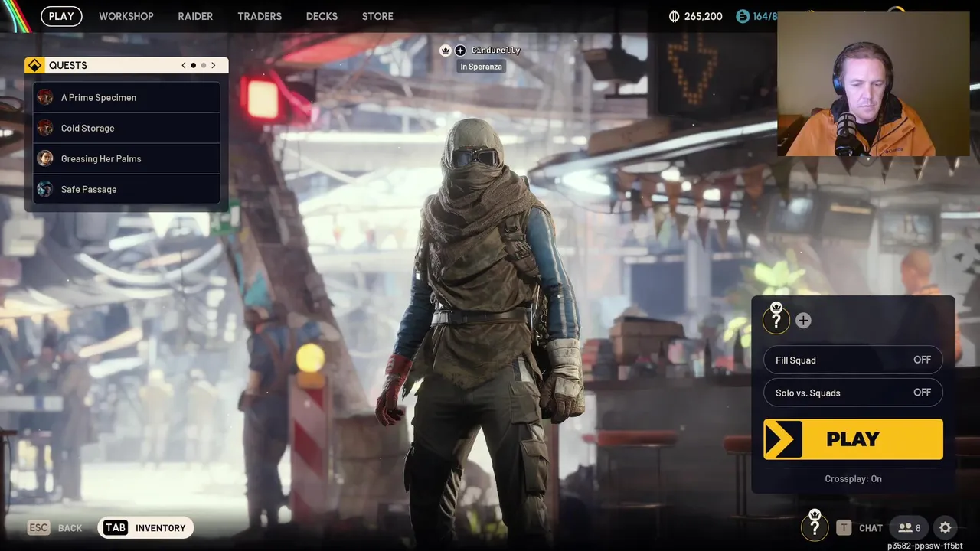The width and height of the screenshot is (980, 551).
Task: Click Crossplay: On setting
Action: click(x=853, y=478)
